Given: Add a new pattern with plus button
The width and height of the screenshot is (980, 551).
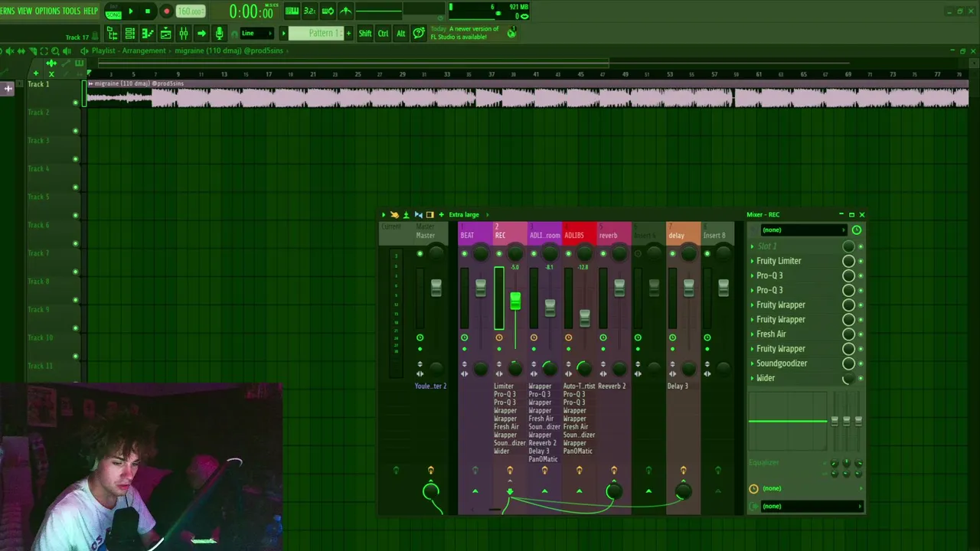Looking at the screenshot, I should (x=348, y=33).
